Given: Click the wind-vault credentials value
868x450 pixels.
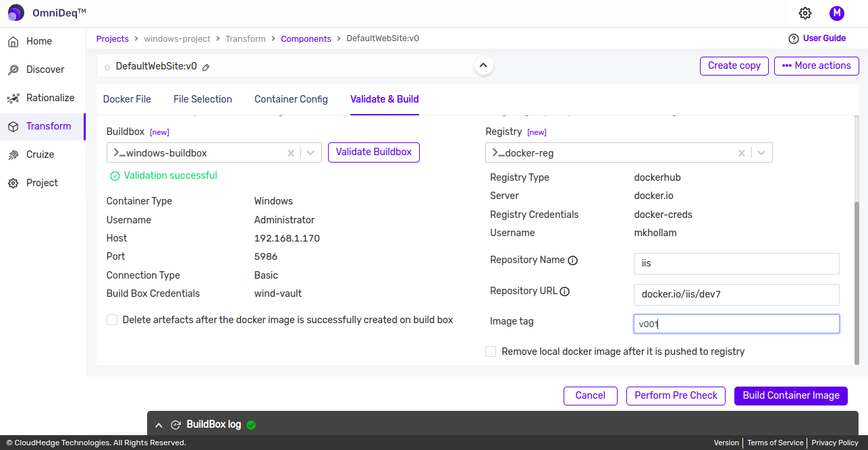Looking at the screenshot, I should (278, 294).
